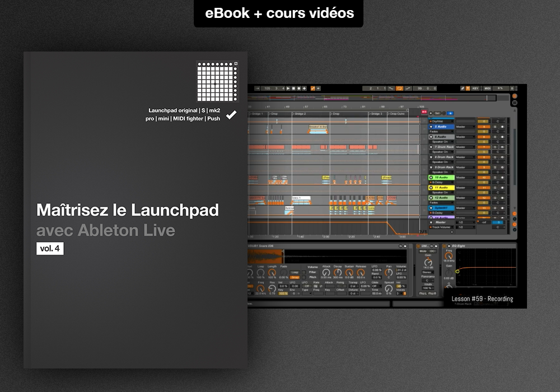Click the Follow arrow icon in the transport
This screenshot has height=392, width=560.
click(318, 88)
